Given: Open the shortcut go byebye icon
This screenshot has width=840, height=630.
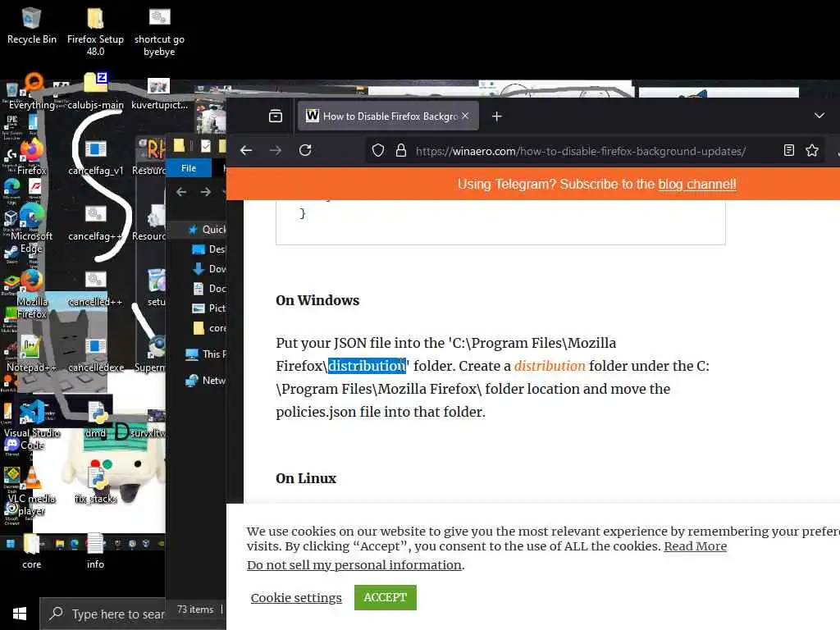Looking at the screenshot, I should [159, 31].
